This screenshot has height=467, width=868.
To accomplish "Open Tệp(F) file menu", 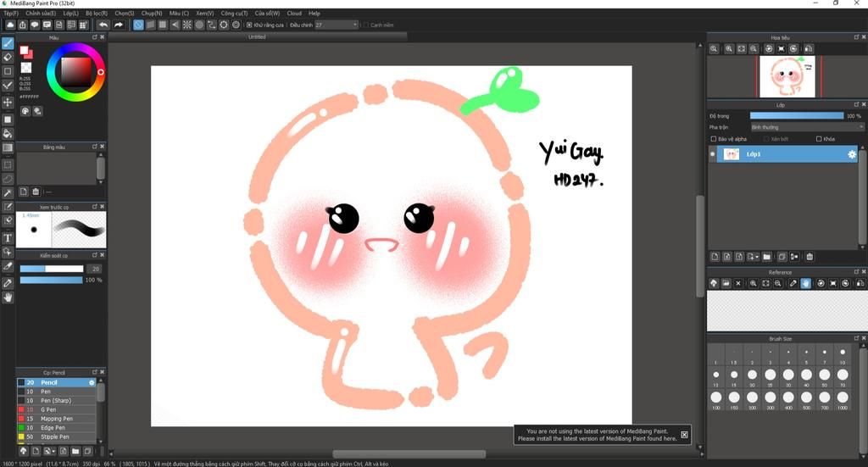I will click(11, 14).
